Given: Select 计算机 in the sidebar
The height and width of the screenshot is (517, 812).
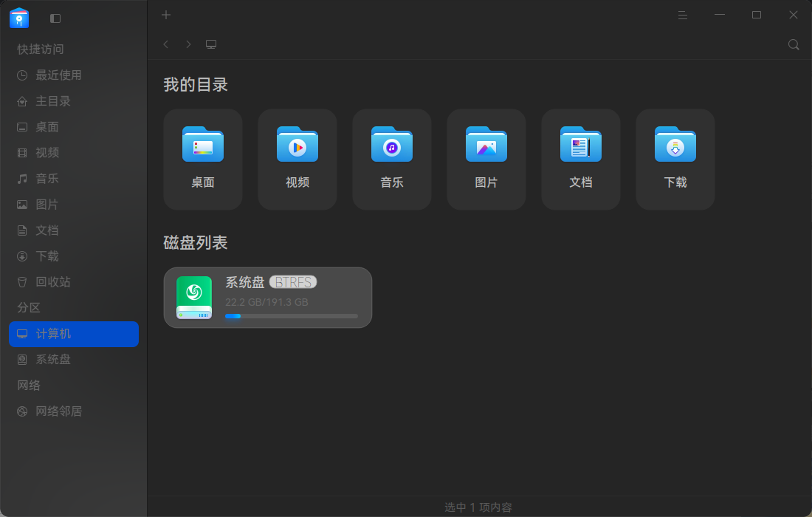Looking at the screenshot, I should pos(74,334).
